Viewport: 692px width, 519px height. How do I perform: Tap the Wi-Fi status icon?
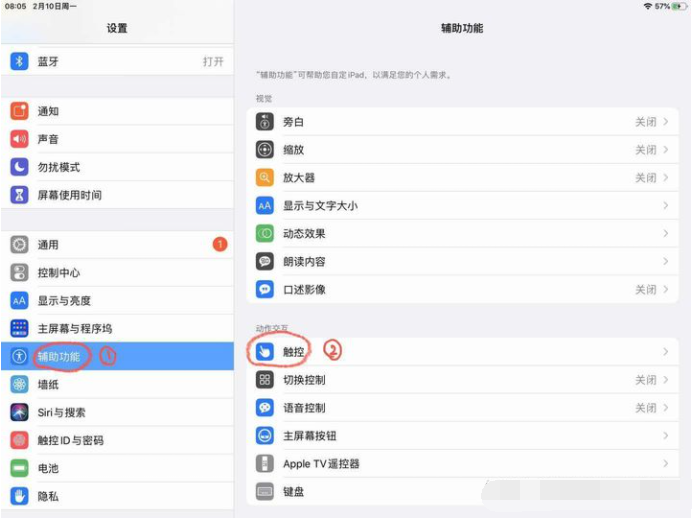click(x=647, y=6)
